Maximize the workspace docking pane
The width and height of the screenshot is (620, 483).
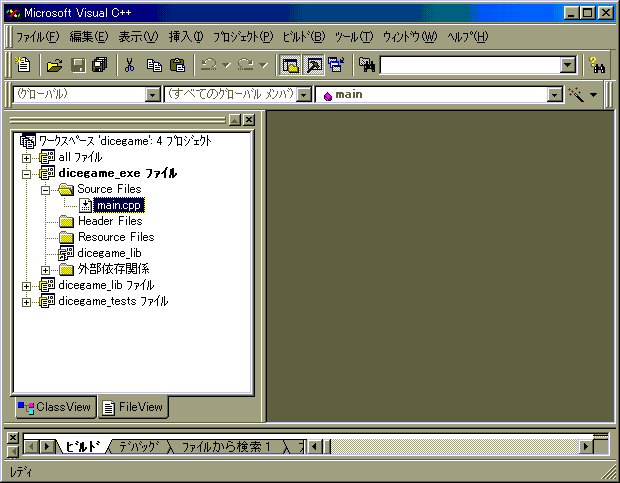click(235, 120)
